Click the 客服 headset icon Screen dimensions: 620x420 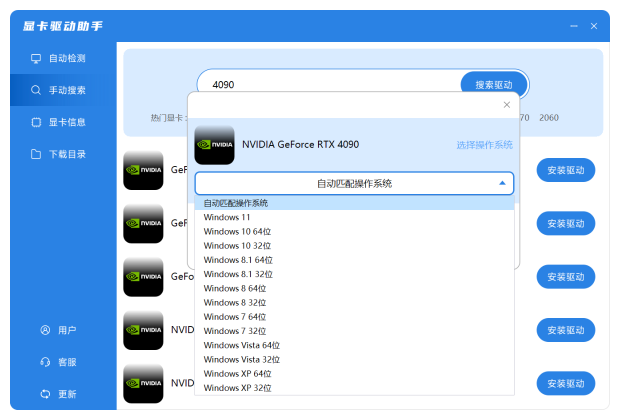(45, 362)
